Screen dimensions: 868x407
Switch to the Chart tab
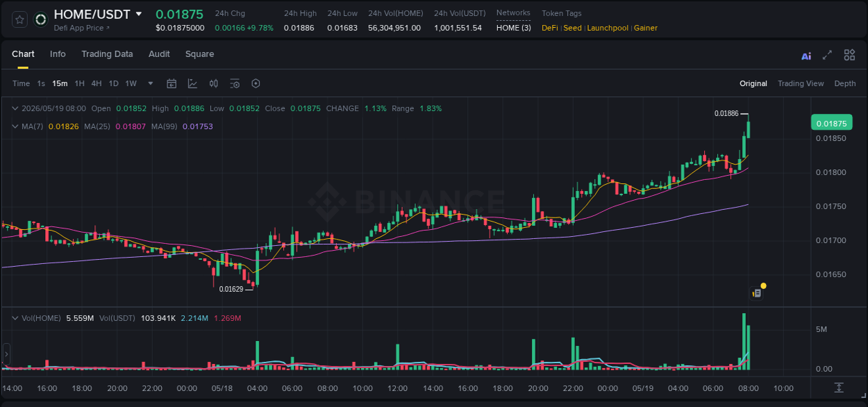click(23, 54)
